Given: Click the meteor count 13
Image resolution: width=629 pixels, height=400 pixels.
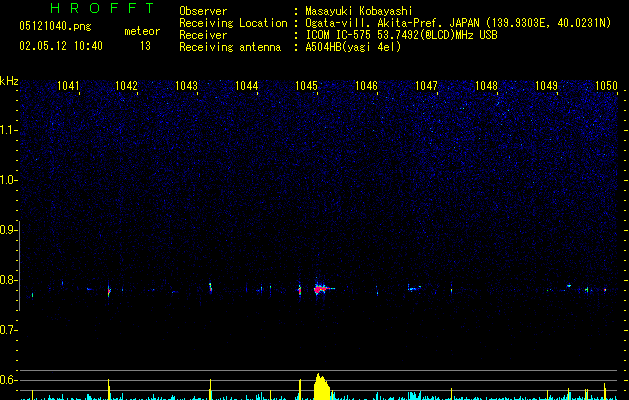Looking at the screenshot, I should [x=145, y=46].
